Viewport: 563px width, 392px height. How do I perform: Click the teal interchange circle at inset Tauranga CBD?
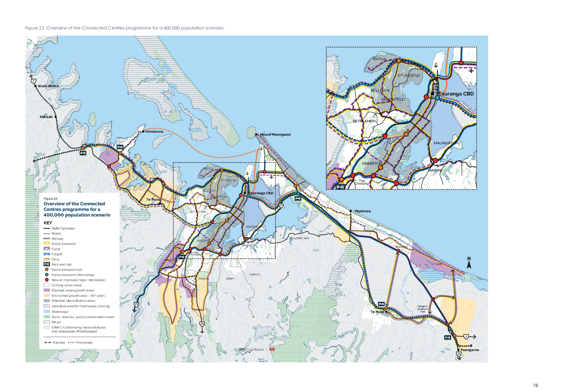(437, 98)
